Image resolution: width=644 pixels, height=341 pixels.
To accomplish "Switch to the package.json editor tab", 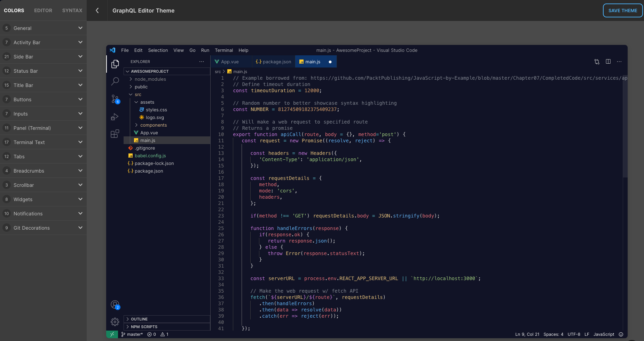I will pyautogui.click(x=273, y=62).
